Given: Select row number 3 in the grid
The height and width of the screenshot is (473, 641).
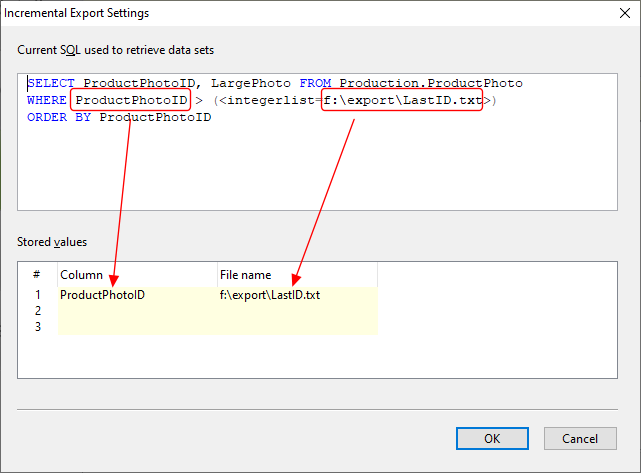Looking at the screenshot, I should [37, 327].
